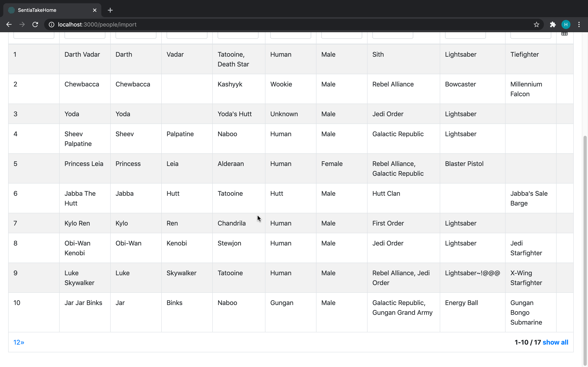Click filter box above Darth Vadar name
Screen dimensions: 588x367
[x=85, y=35]
